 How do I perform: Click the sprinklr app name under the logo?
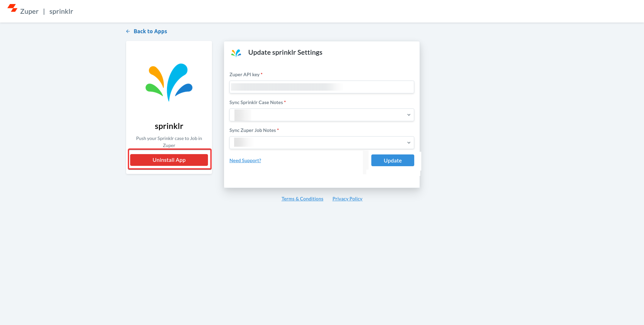169,126
